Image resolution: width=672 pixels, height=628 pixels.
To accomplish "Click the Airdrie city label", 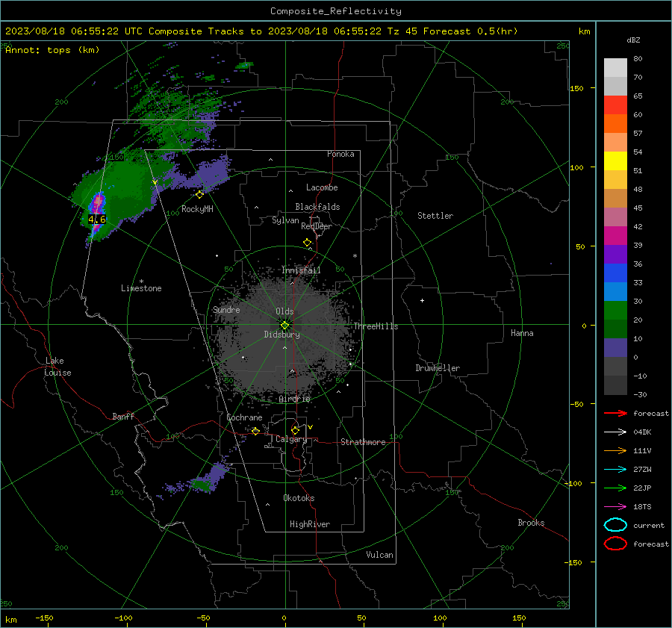I will [294, 399].
